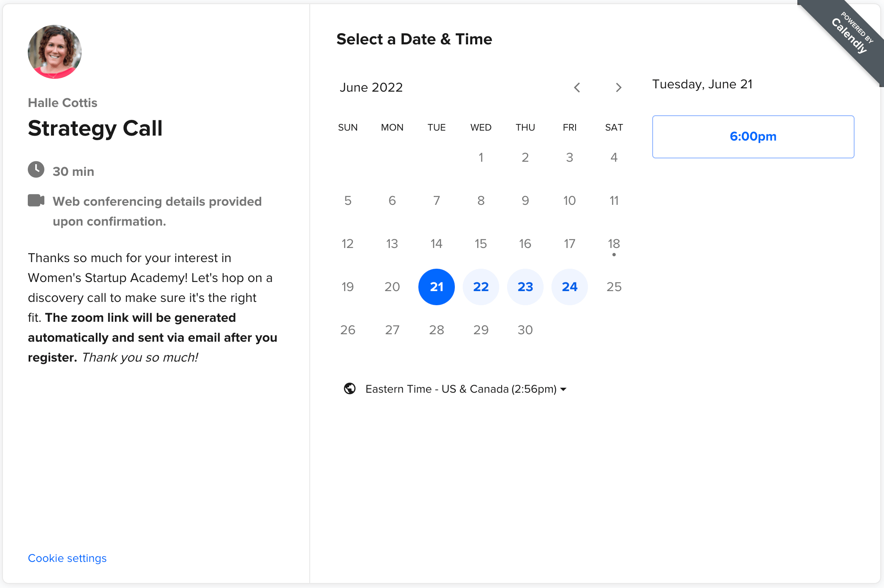Viewport: 884px width, 588px height.
Task: Go to the previous month arrow
Action: (x=577, y=87)
